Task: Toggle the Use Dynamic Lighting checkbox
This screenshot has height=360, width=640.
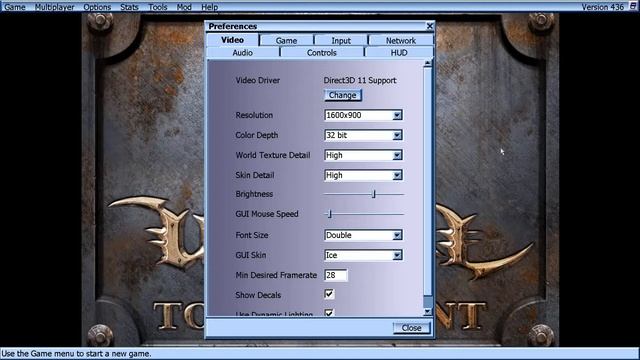Action: [x=329, y=313]
